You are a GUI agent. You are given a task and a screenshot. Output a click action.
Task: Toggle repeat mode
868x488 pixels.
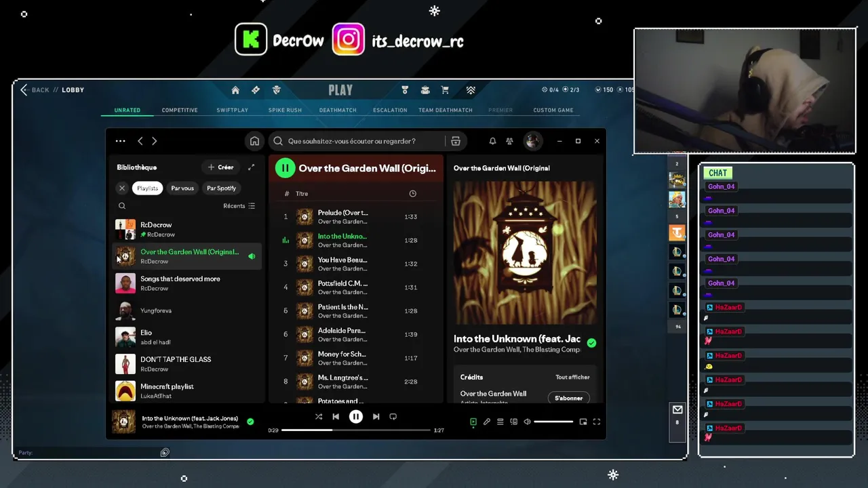393,417
